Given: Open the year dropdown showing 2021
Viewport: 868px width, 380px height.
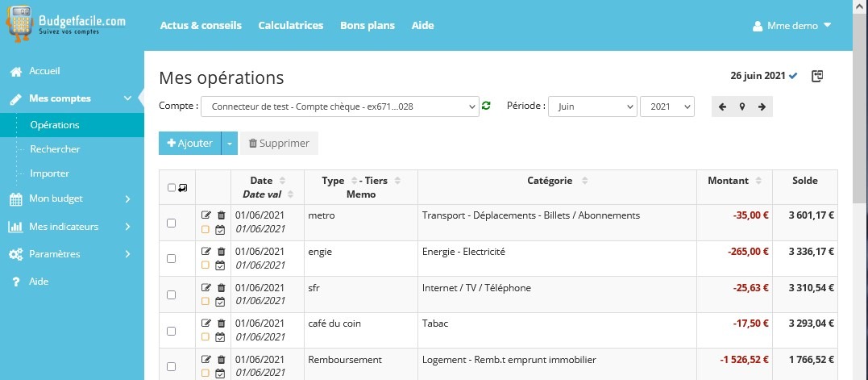Looking at the screenshot, I should pyautogui.click(x=667, y=106).
